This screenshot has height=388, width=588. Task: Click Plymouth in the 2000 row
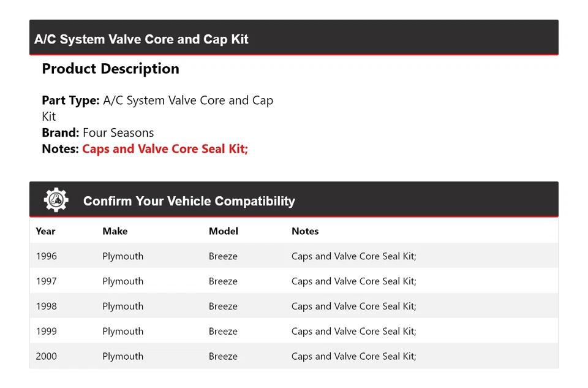[123, 356]
